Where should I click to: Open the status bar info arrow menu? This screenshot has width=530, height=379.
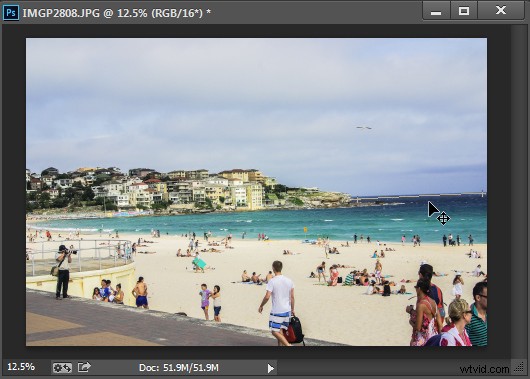270,368
